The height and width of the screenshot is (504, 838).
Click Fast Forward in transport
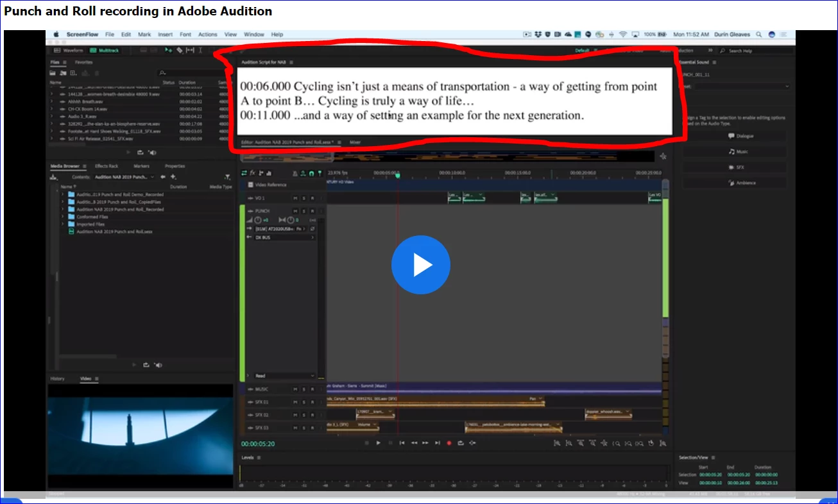coord(425,442)
